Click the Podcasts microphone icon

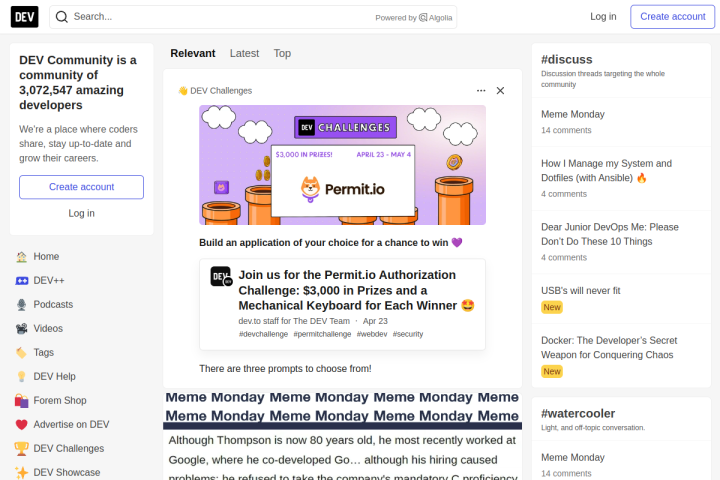[22, 305]
